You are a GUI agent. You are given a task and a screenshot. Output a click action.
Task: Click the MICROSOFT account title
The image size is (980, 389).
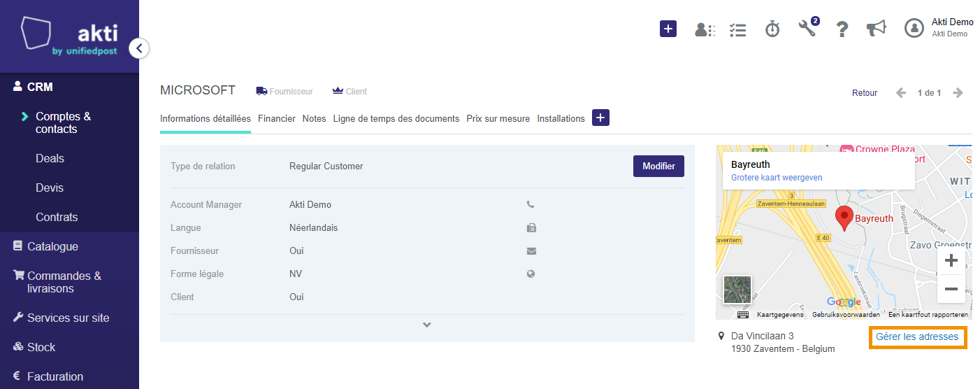[x=198, y=90]
